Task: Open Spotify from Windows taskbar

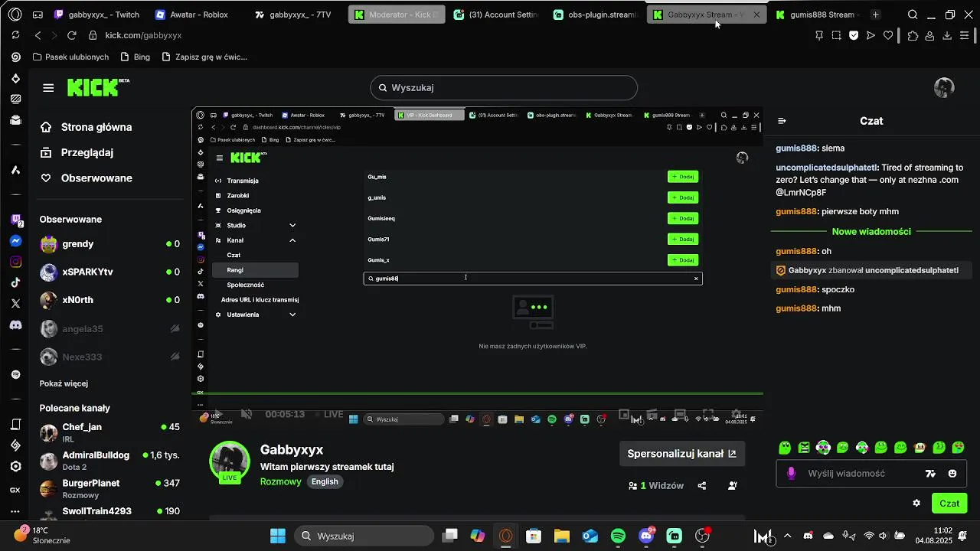Action: click(x=618, y=536)
